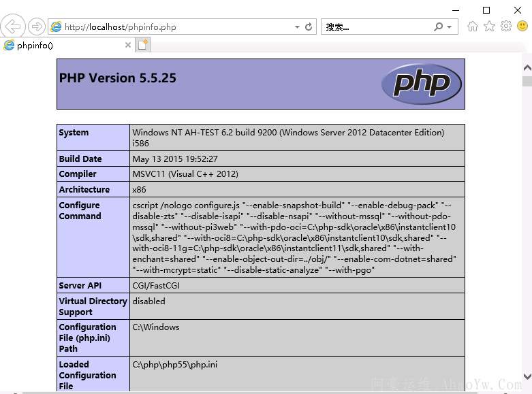The image size is (532, 394).
Task: Click the vertical scrollbar up arrow
Action: click(527, 67)
